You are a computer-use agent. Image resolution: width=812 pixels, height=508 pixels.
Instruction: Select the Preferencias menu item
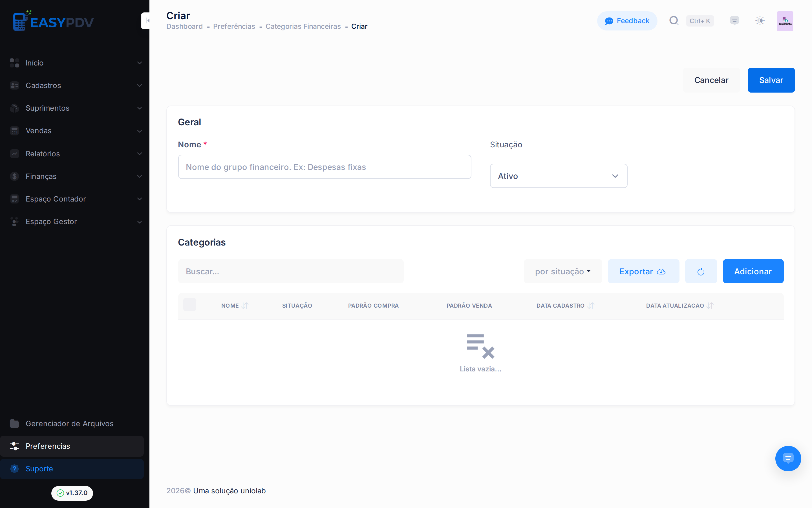[x=72, y=446]
